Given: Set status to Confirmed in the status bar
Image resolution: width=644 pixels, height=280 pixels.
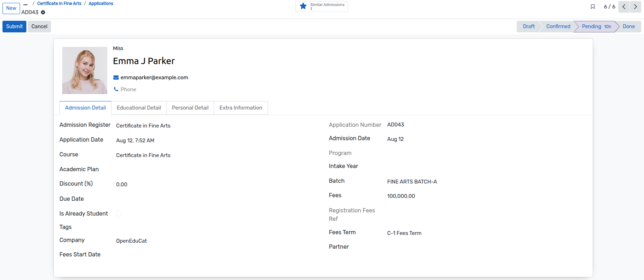Looking at the screenshot, I should pos(558,26).
